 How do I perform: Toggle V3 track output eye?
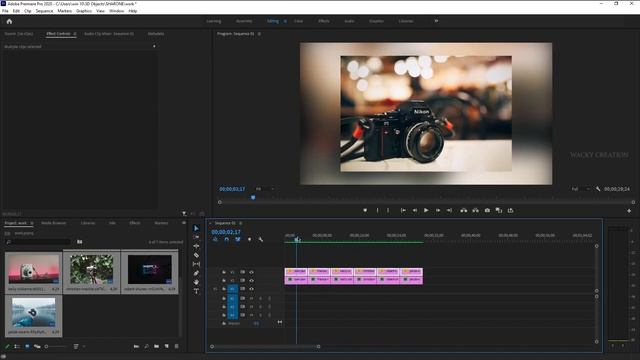251,272
